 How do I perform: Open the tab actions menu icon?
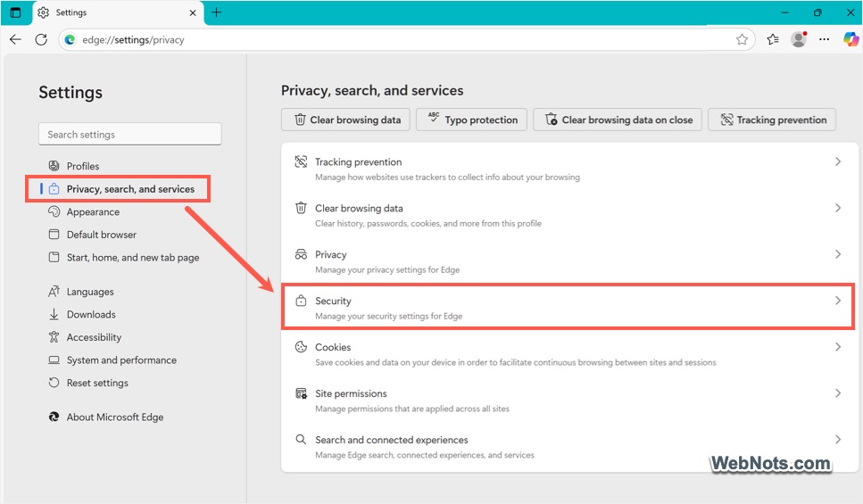pyautogui.click(x=15, y=12)
